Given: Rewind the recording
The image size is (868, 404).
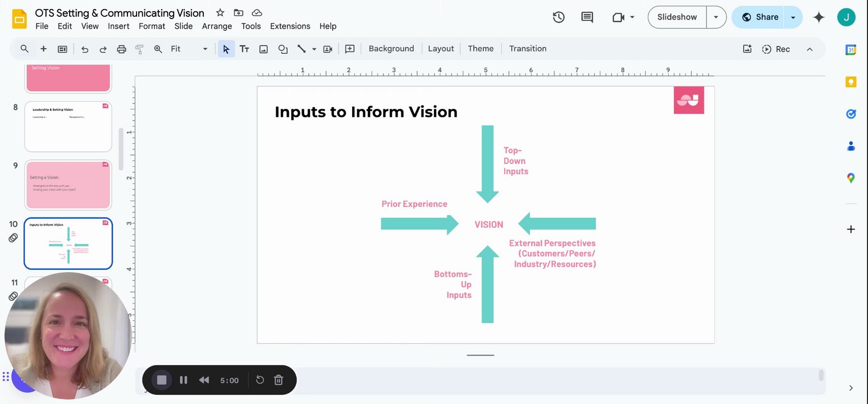Looking at the screenshot, I should (x=204, y=380).
